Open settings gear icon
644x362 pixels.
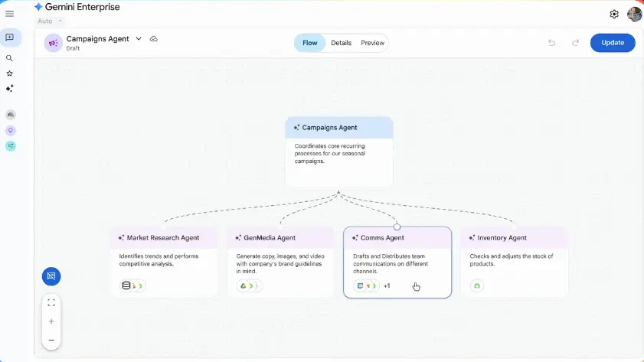coord(614,15)
